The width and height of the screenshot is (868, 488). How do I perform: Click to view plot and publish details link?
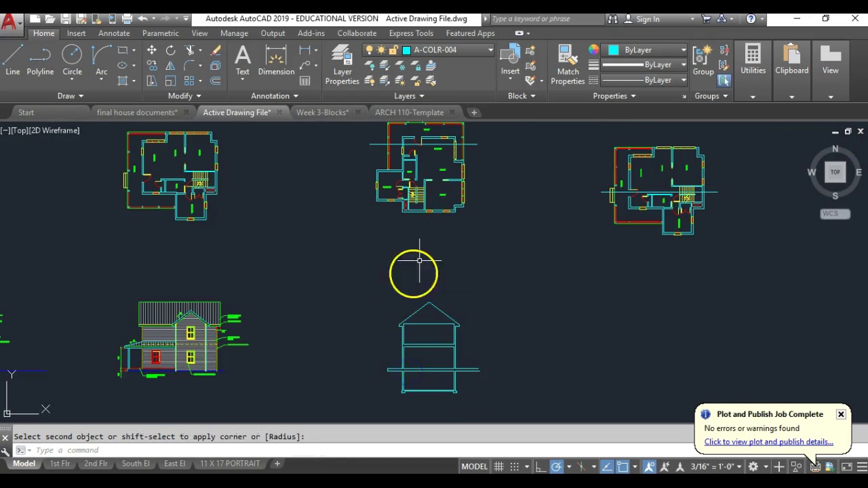(768, 442)
